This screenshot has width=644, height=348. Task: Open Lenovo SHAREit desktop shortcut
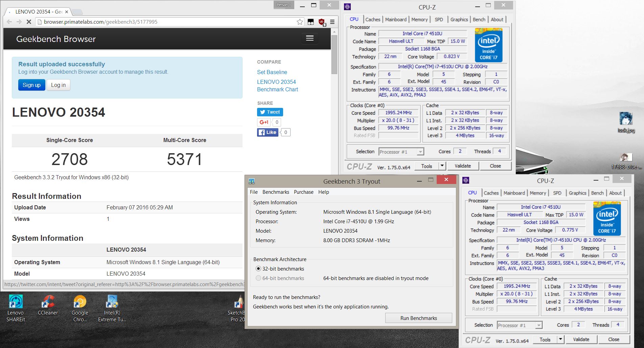(16, 308)
